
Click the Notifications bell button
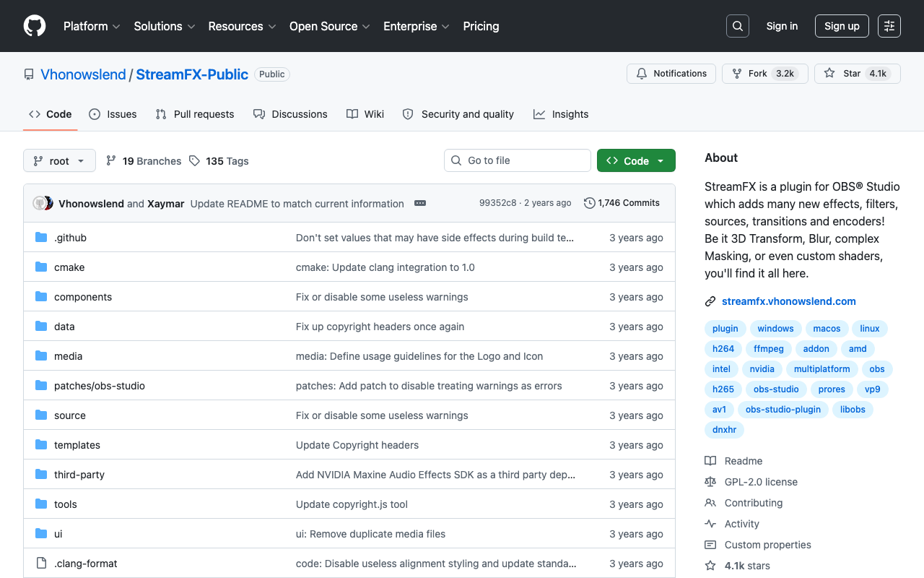[x=671, y=74]
